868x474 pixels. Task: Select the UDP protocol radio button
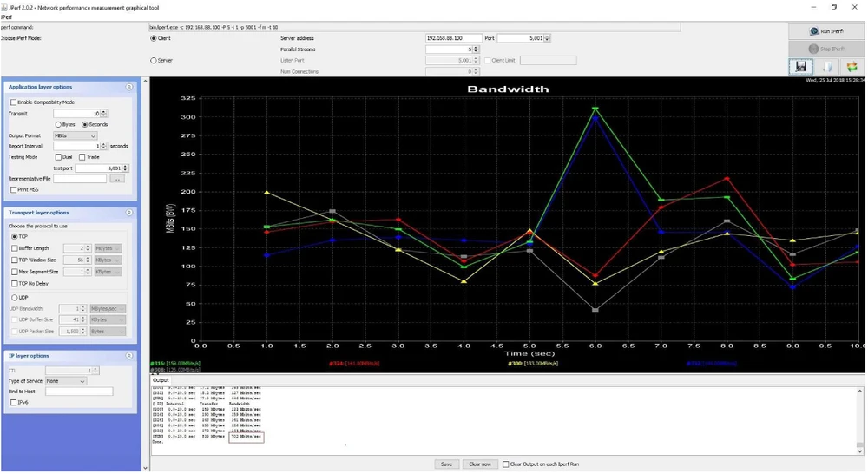pyautogui.click(x=14, y=298)
